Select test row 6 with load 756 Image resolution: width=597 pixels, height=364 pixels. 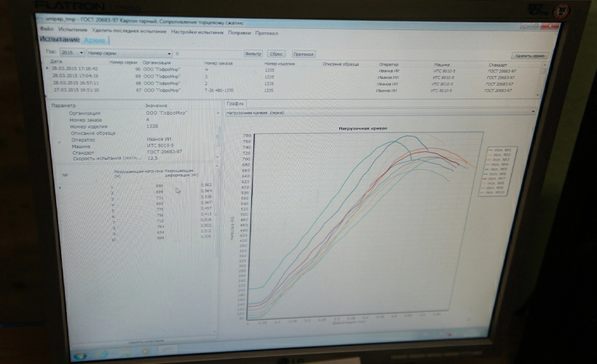point(137,215)
